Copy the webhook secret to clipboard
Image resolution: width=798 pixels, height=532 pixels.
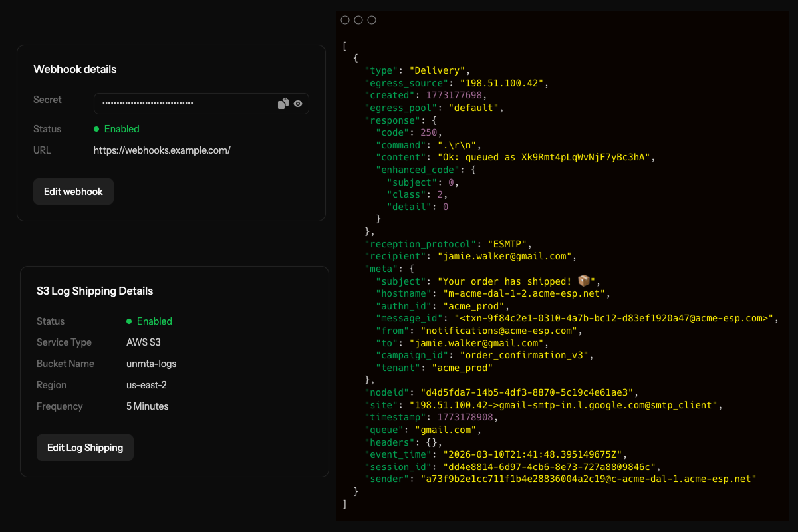tap(283, 104)
